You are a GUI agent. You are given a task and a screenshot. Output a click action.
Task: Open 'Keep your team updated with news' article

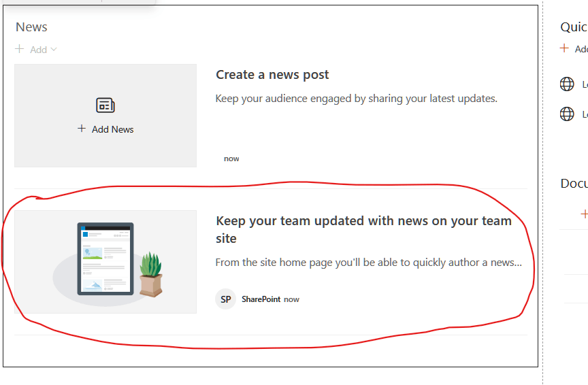pyautogui.click(x=363, y=229)
